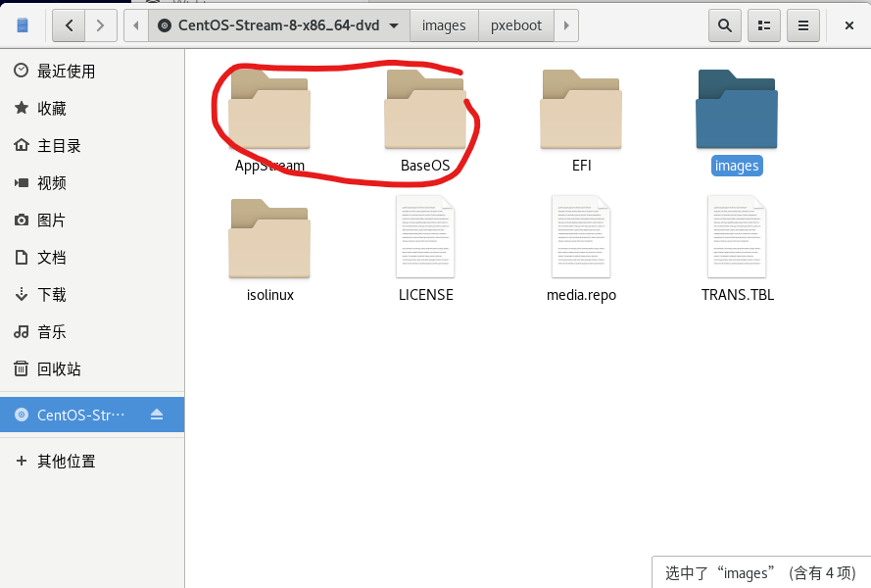Click the left path bar arrow

[136, 25]
